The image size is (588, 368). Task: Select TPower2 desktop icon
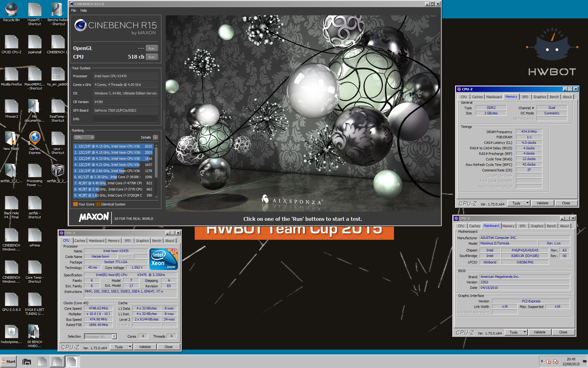[x=11, y=109]
